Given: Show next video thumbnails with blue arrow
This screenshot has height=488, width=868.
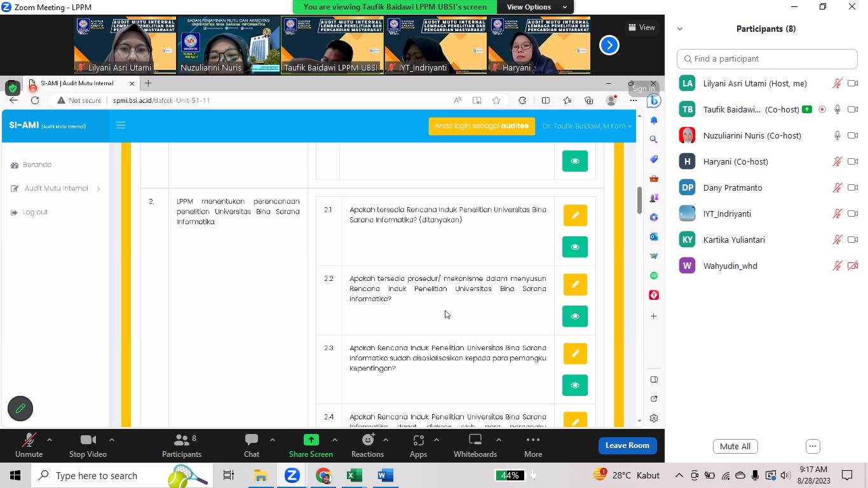Looking at the screenshot, I should [x=609, y=45].
